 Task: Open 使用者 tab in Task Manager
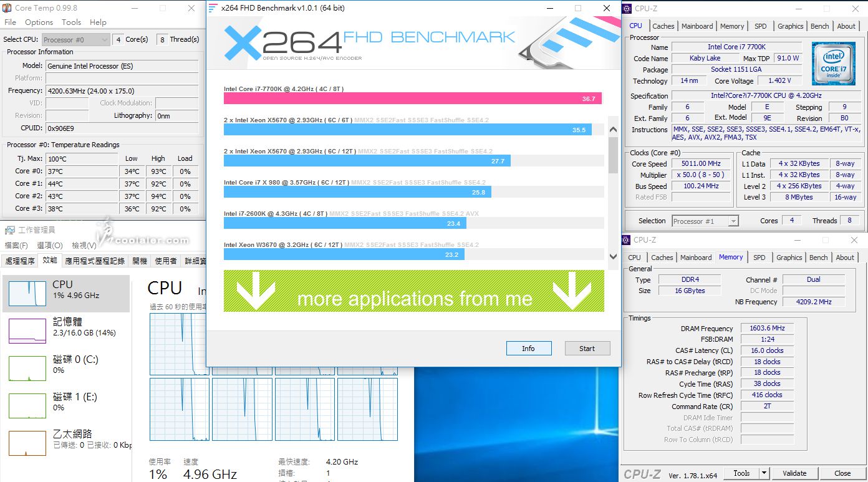click(166, 261)
